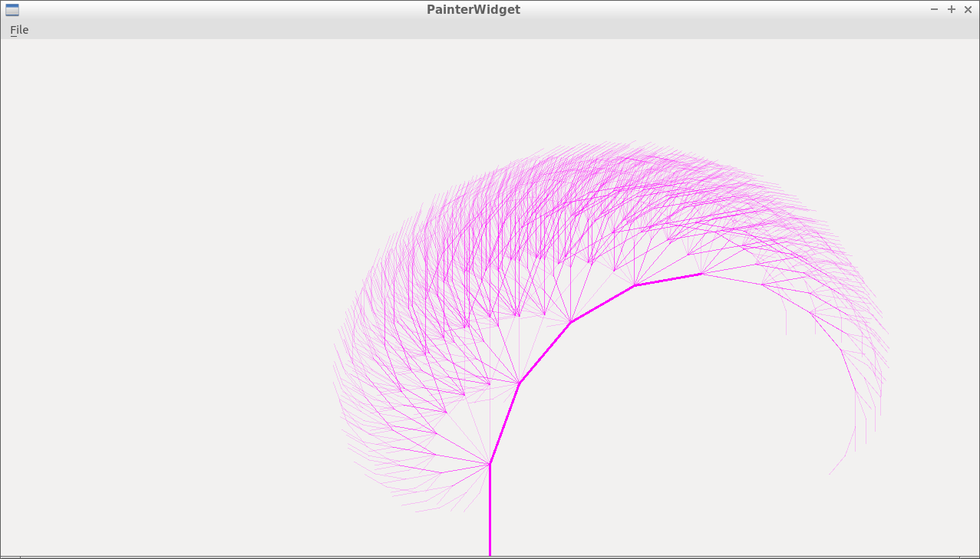Click the second joint of the thick branch
This screenshot has height=559, width=980.
(520, 383)
